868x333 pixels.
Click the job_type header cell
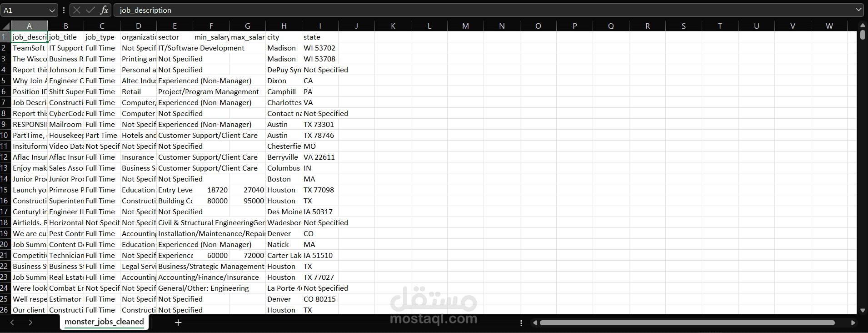point(102,37)
